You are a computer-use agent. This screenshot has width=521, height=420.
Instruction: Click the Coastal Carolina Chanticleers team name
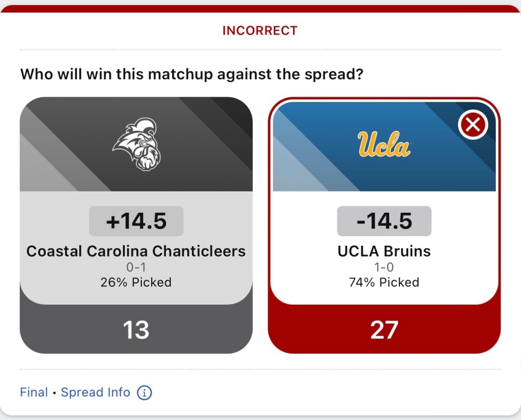(x=136, y=251)
